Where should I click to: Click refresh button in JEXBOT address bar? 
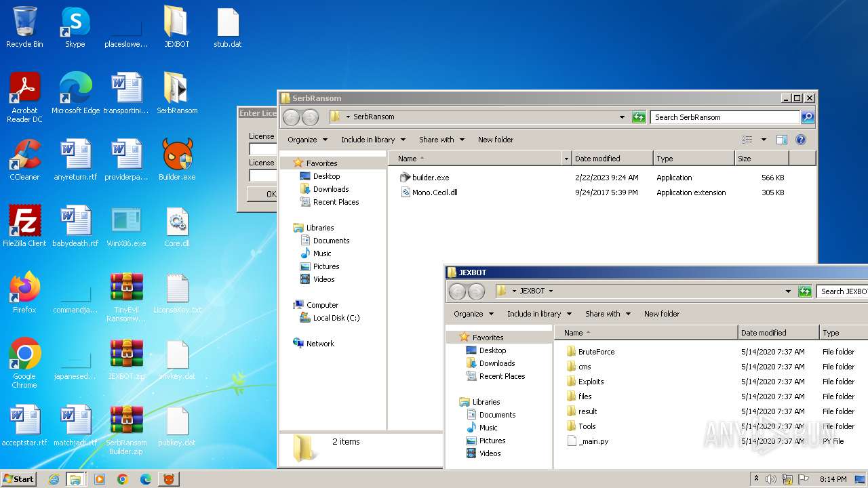coord(804,291)
